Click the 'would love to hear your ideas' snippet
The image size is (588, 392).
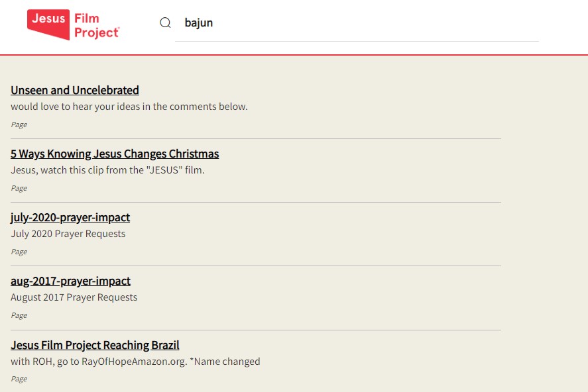click(129, 107)
